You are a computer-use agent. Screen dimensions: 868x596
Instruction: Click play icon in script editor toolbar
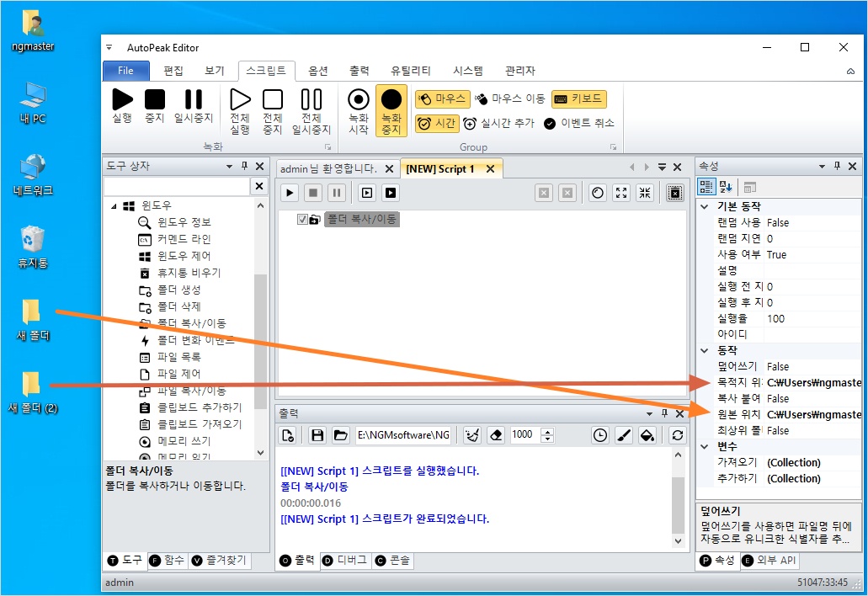pos(290,193)
